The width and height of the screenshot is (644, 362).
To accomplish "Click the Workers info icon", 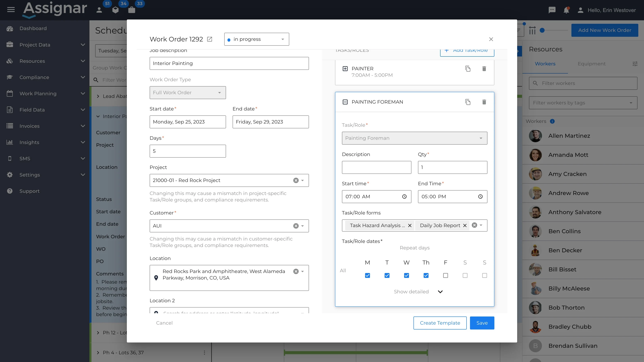I will tap(552, 121).
